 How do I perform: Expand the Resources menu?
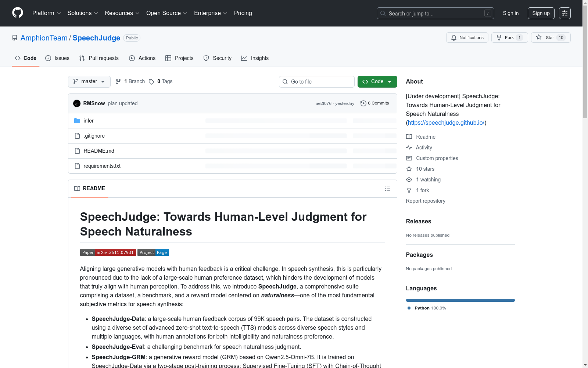click(x=122, y=13)
